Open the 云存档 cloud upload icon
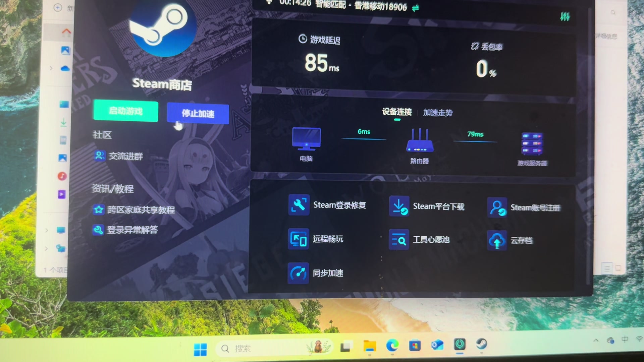Viewport: 644px width, 362px height. pos(497,240)
